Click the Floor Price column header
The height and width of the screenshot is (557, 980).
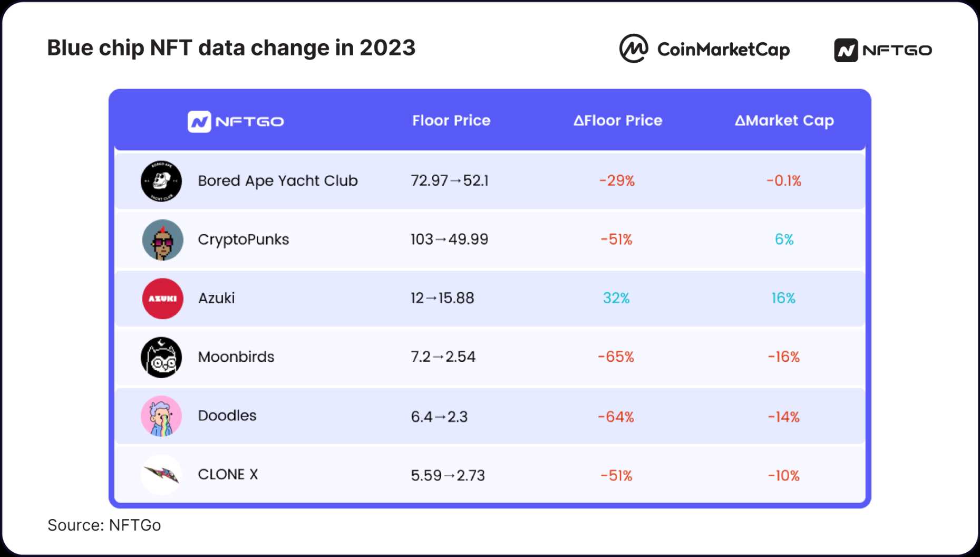(x=451, y=121)
